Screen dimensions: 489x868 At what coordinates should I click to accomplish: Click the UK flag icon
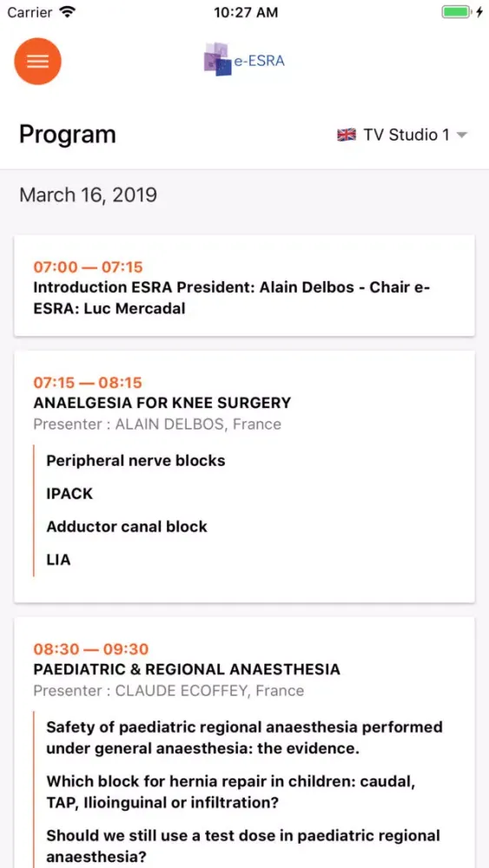(347, 135)
